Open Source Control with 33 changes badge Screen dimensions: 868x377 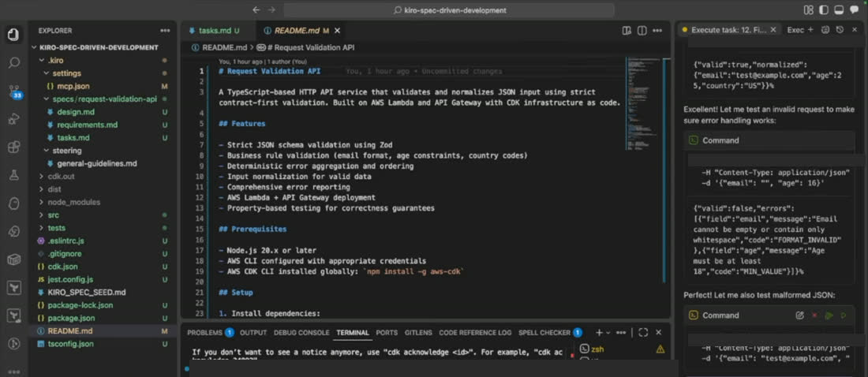coord(14,91)
